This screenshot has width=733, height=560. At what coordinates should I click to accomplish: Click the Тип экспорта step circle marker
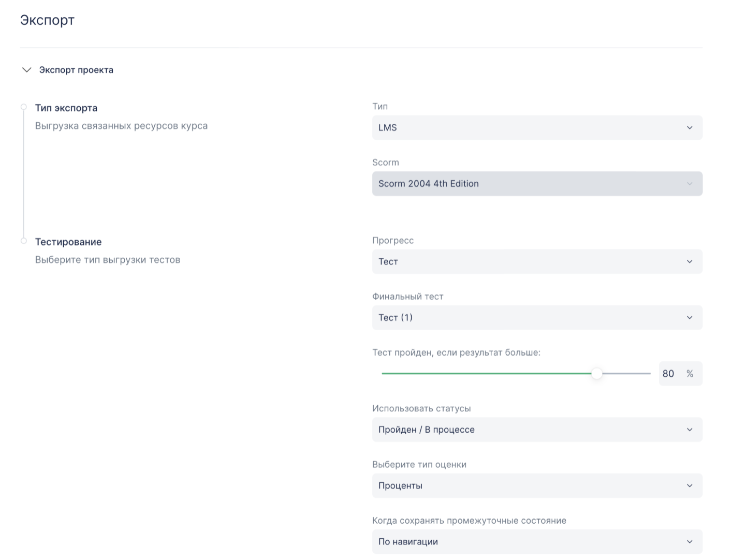pos(24,107)
